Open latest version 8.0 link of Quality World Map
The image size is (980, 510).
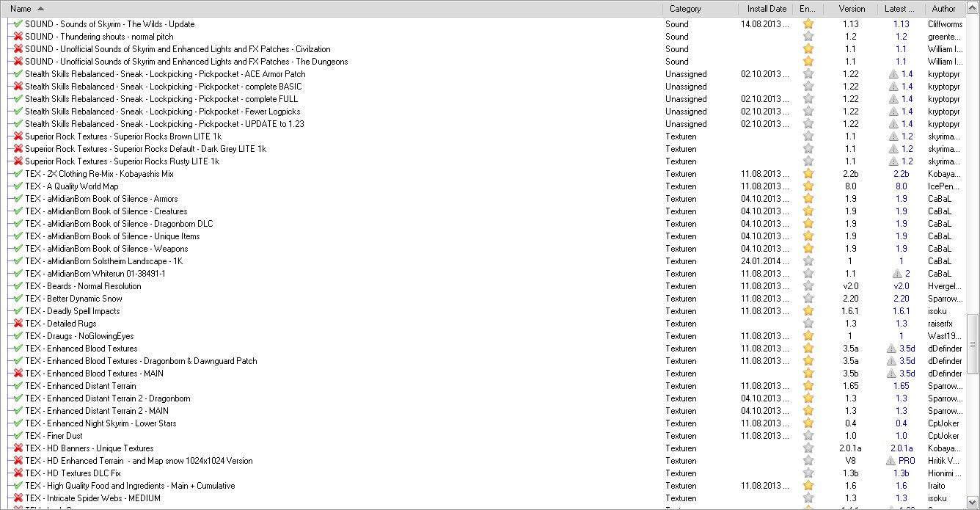901,186
